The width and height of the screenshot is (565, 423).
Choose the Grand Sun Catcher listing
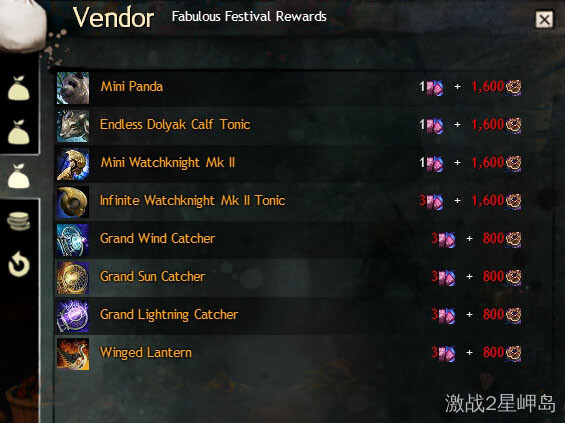click(x=288, y=277)
